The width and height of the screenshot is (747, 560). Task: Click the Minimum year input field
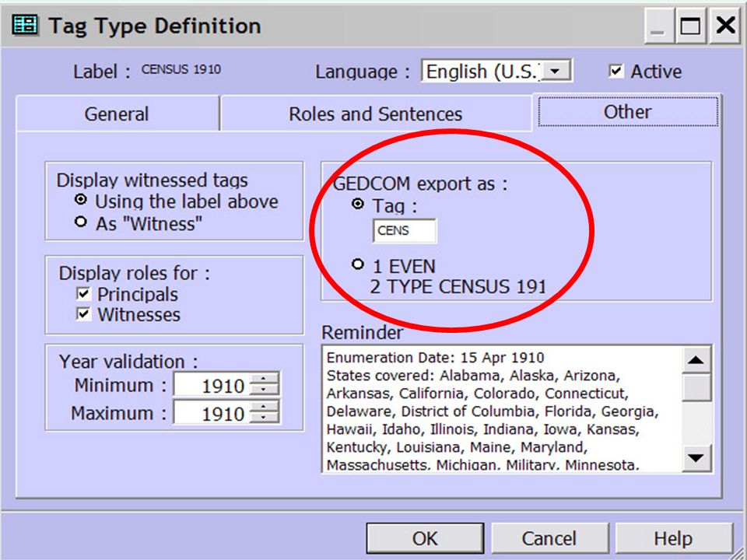click(211, 384)
